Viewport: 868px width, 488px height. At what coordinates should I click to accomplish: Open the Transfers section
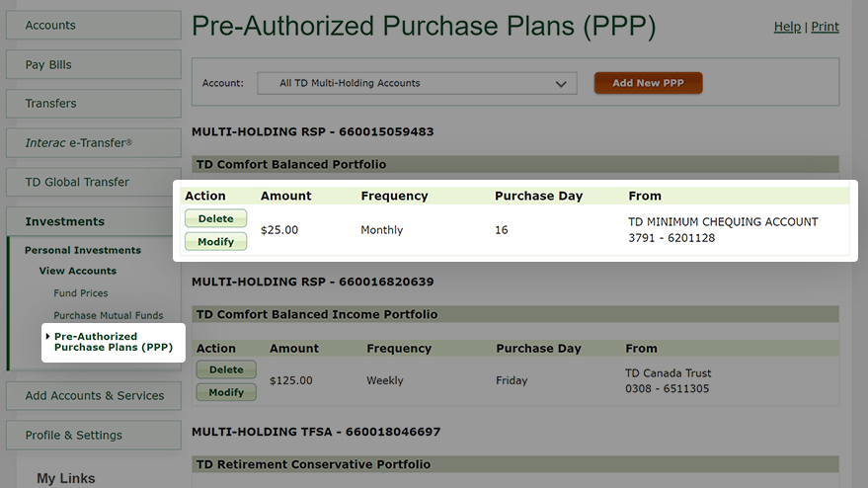94,104
